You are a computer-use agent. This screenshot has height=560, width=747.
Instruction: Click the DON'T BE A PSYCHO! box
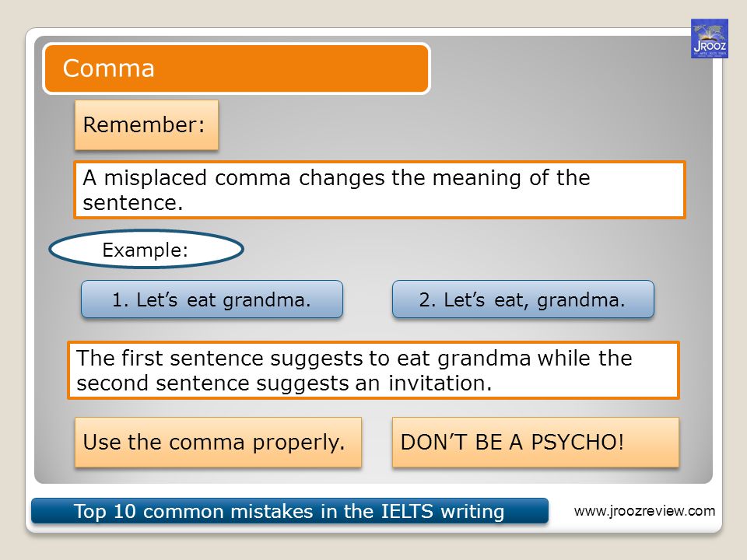point(535,443)
